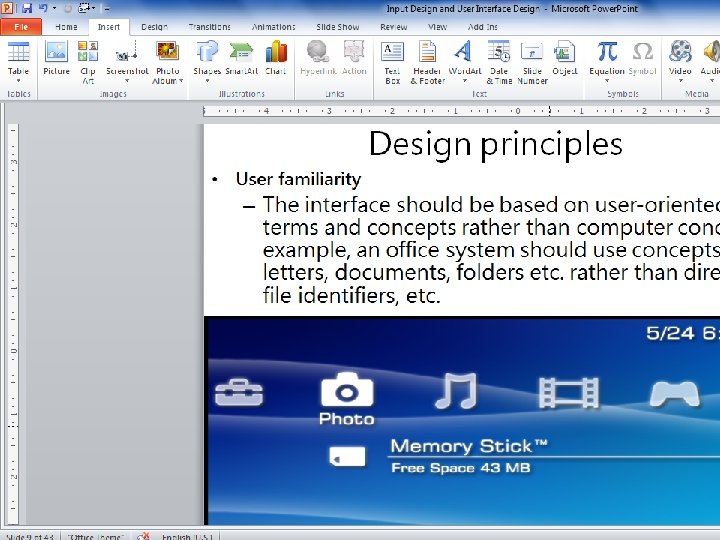Viewport: 720px width, 540px height.
Task: Click the horizontal ruler above the slide
Action: coord(461,111)
